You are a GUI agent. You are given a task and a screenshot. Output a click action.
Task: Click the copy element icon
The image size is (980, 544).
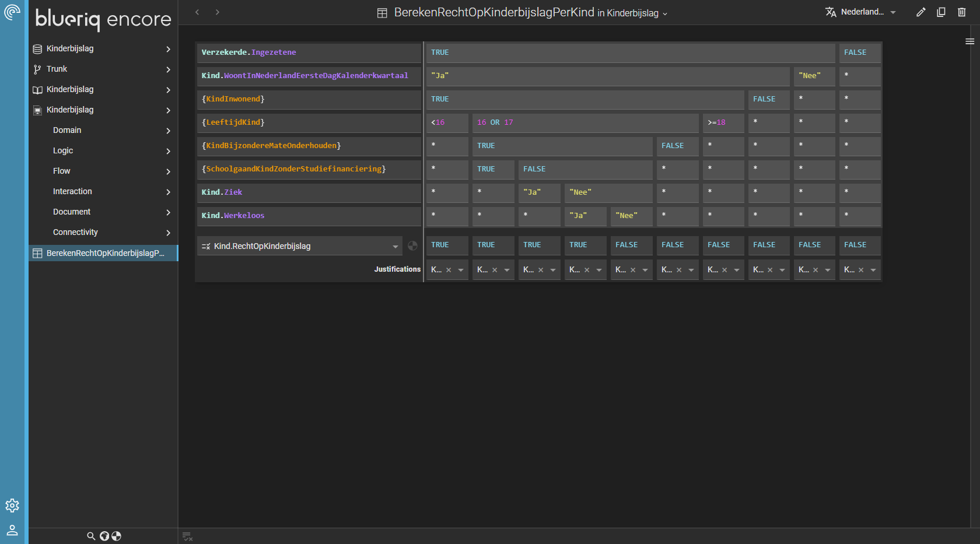click(941, 12)
